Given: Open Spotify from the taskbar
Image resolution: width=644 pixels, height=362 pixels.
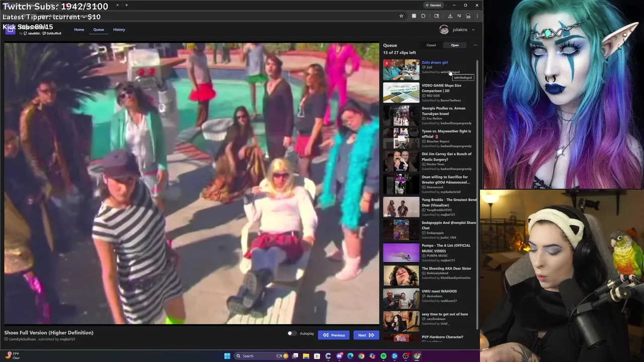Looking at the screenshot, I should click(x=383, y=356).
